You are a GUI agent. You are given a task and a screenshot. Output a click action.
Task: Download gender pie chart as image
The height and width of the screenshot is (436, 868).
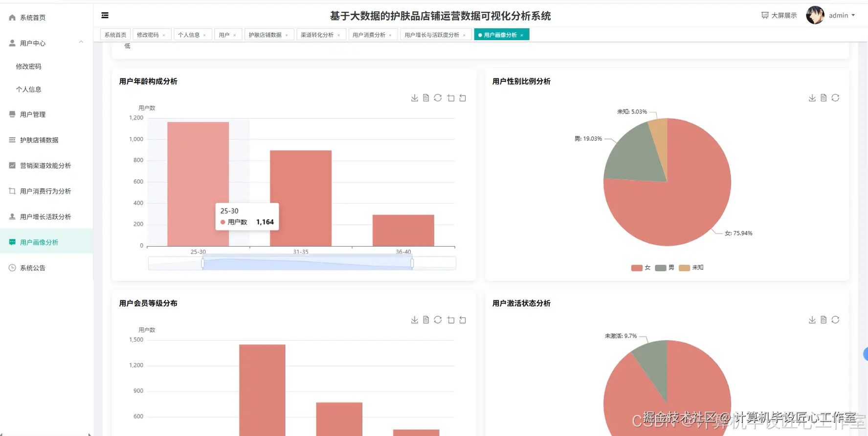tap(812, 98)
